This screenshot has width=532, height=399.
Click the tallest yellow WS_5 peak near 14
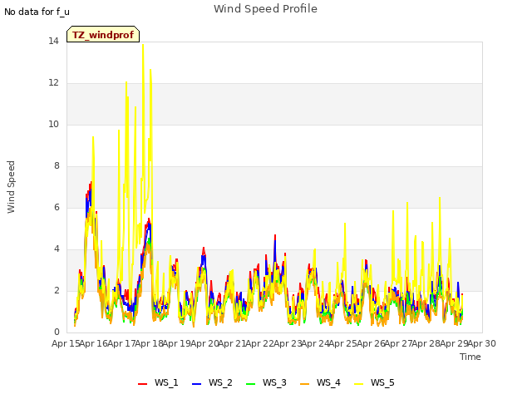(x=143, y=46)
